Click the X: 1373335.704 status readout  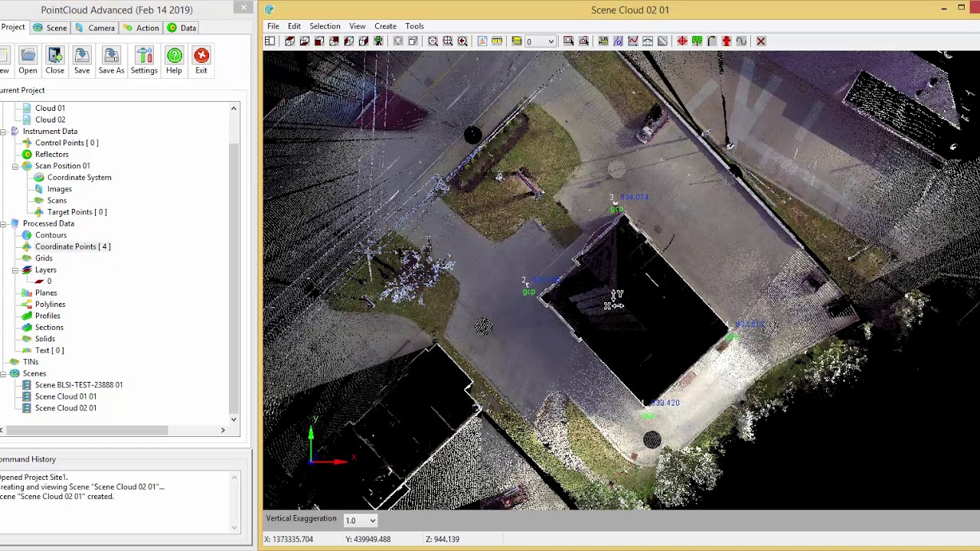click(289, 540)
